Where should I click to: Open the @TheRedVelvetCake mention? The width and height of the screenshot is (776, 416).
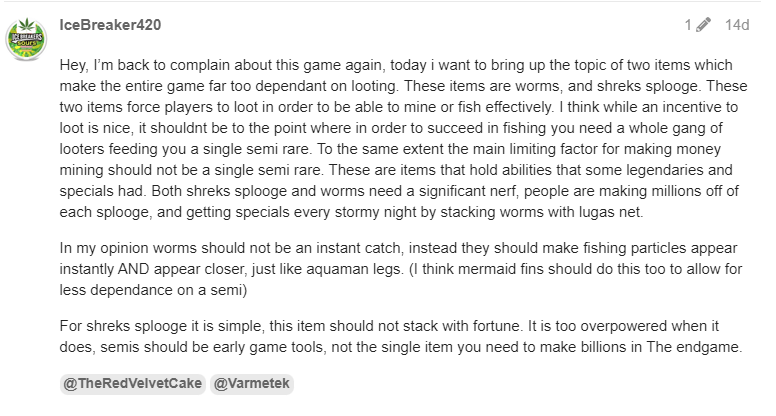pos(133,383)
